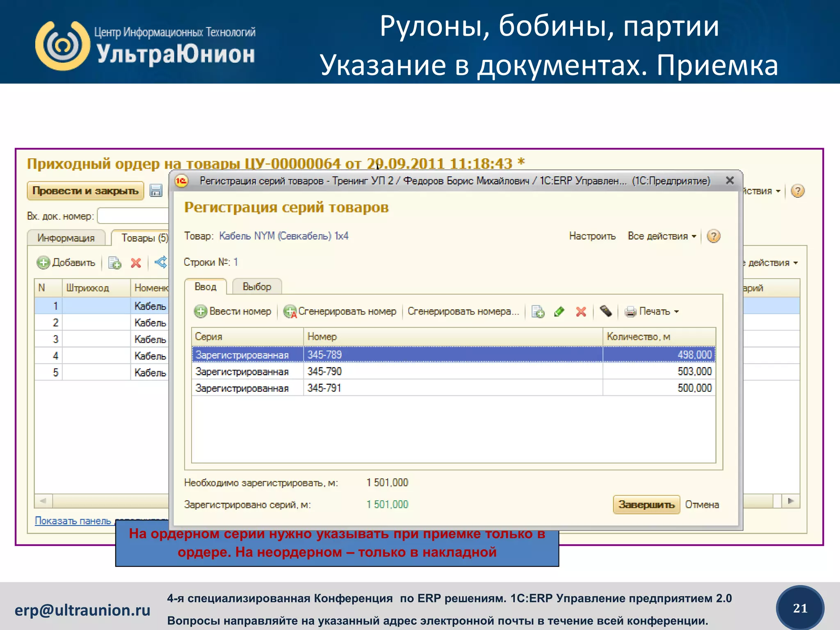Click the Generate number icon

(290, 312)
